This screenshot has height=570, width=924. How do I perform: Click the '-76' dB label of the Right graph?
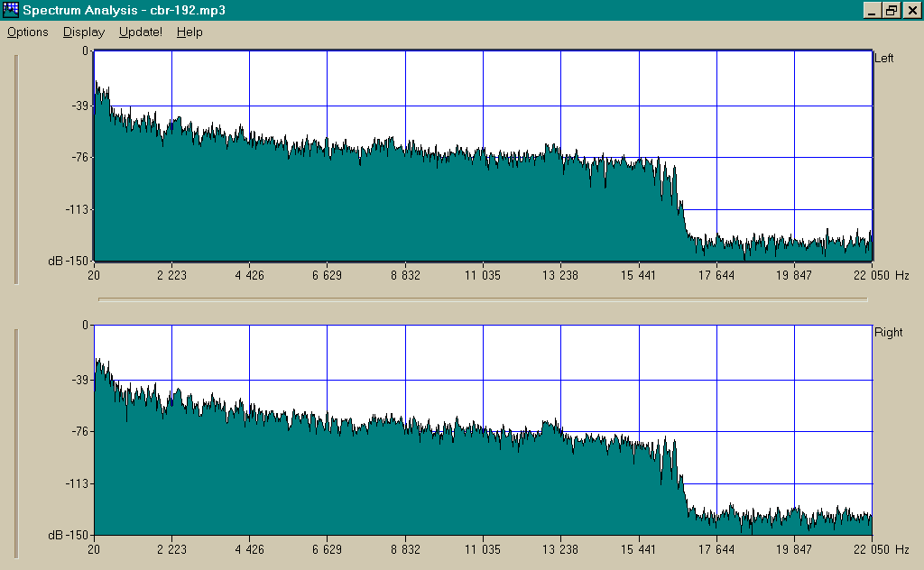point(79,432)
